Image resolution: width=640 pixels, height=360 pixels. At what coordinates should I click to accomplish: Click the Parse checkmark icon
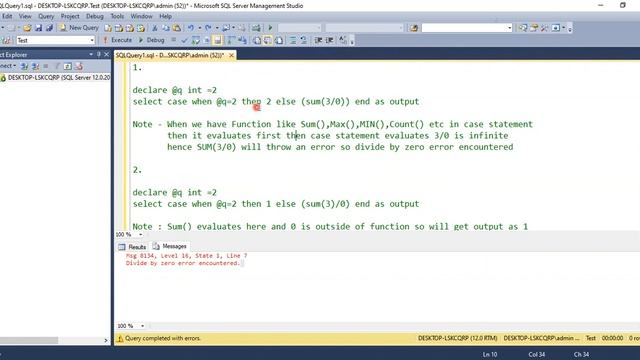pos(184,40)
